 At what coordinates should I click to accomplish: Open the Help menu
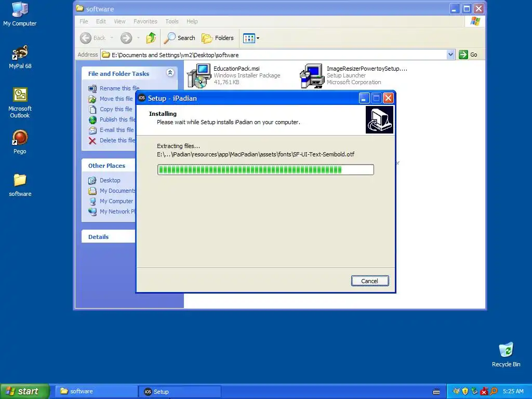coord(192,21)
